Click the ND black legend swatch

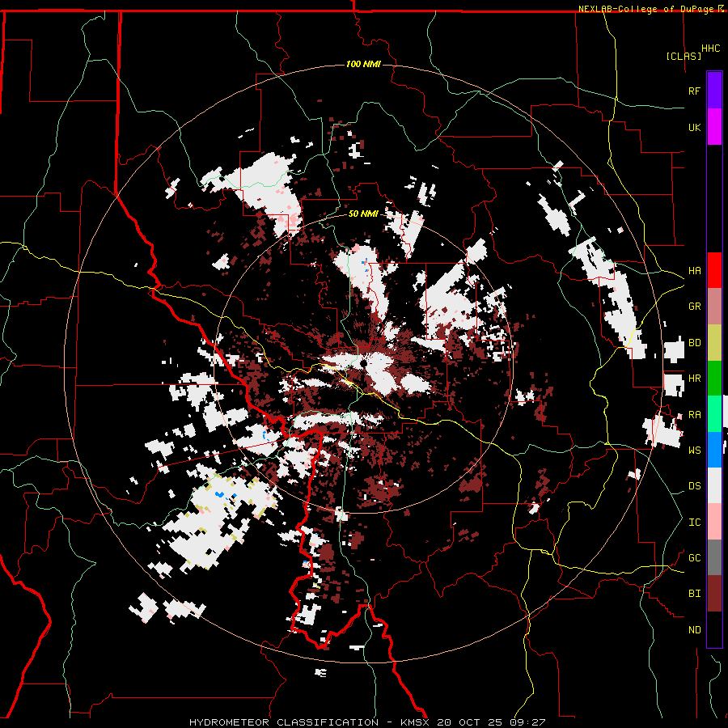click(714, 629)
